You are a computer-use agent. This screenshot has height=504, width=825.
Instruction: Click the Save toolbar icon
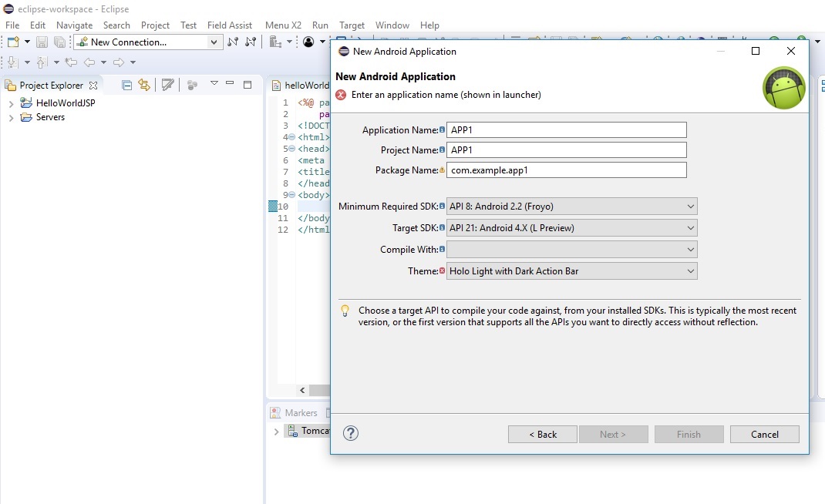click(42, 42)
